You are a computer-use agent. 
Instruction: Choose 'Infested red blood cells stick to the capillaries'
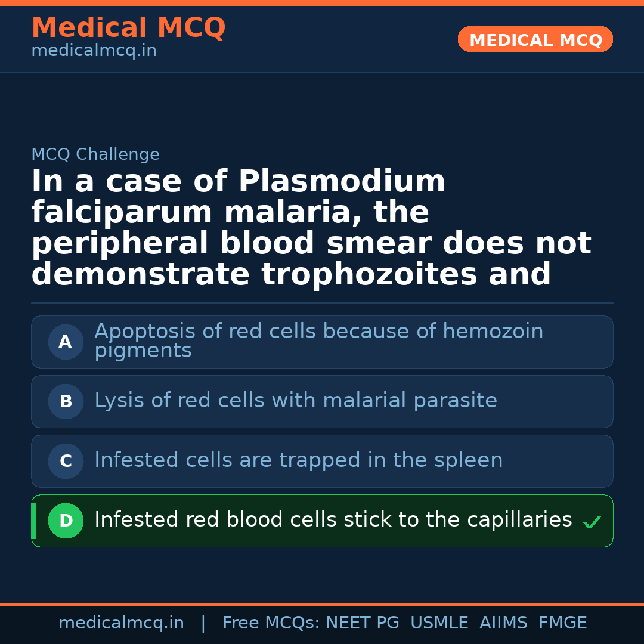pos(333,520)
